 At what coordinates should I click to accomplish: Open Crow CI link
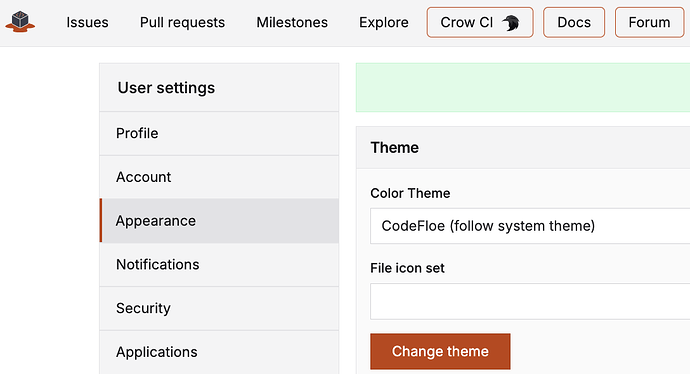point(480,22)
